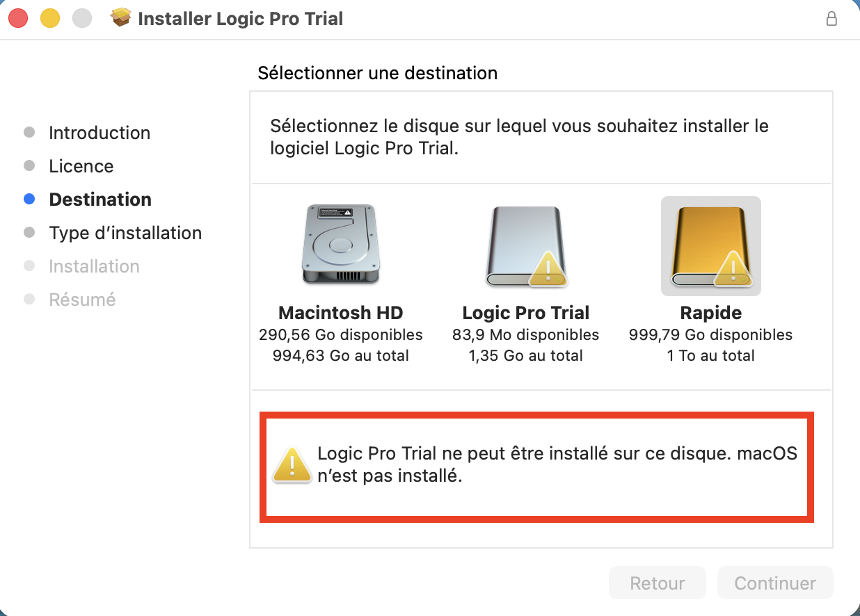
Task: Go to the Introduction step
Action: pyautogui.click(x=99, y=133)
